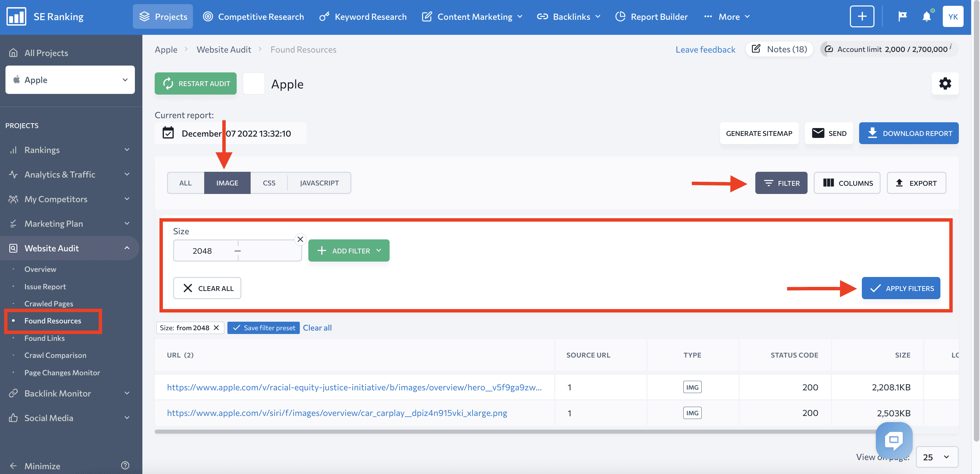Screen dimensions: 980x474
Task: Send the report by email
Action: (829, 133)
